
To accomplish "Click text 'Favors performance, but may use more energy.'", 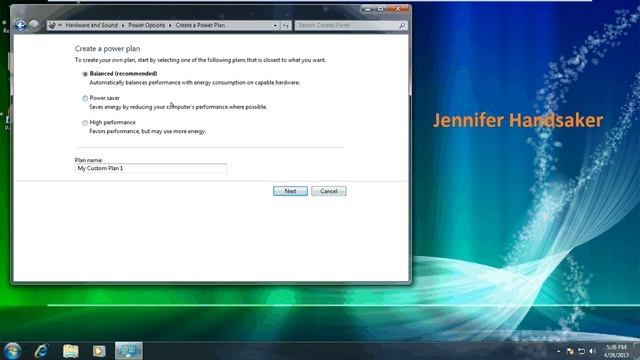I will point(148,131).
